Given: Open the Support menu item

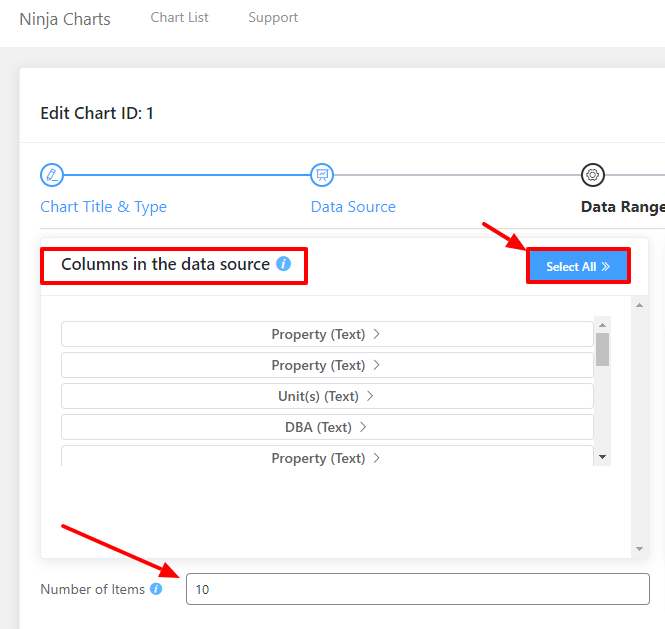Looking at the screenshot, I should click(273, 18).
